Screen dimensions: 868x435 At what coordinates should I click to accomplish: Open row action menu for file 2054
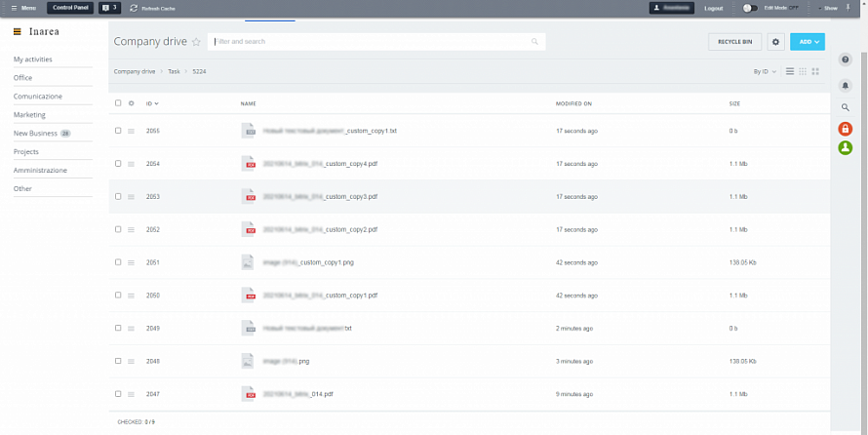pos(131,164)
